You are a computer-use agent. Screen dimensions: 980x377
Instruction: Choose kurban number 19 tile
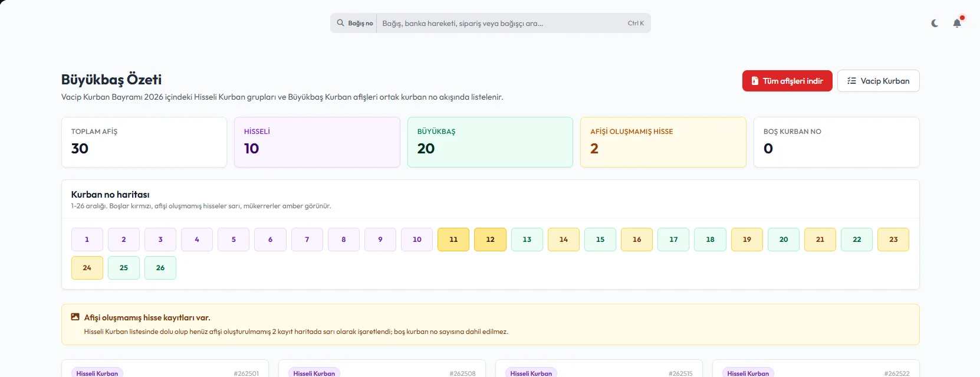747,240
